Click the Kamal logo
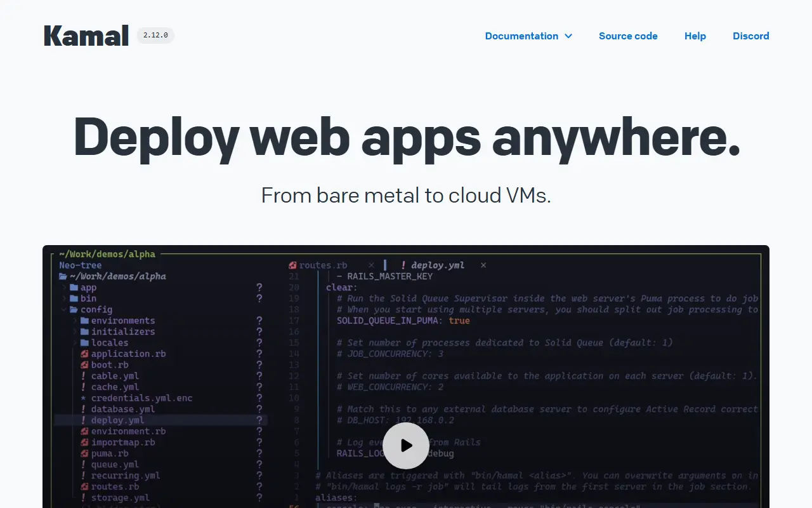The width and height of the screenshot is (812, 508). coord(86,36)
